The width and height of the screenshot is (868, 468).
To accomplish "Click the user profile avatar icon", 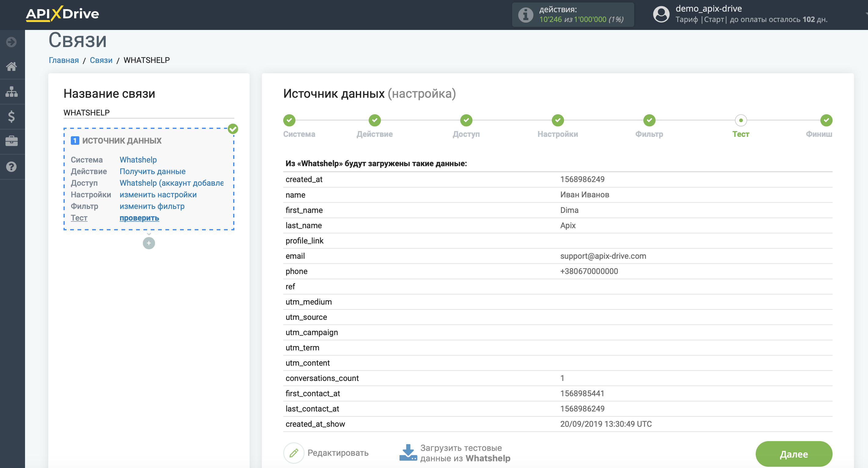I will tap(661, 14).
